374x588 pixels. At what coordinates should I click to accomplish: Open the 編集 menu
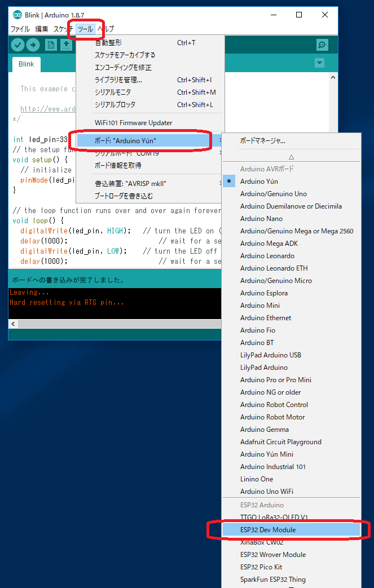click(42, 29)
